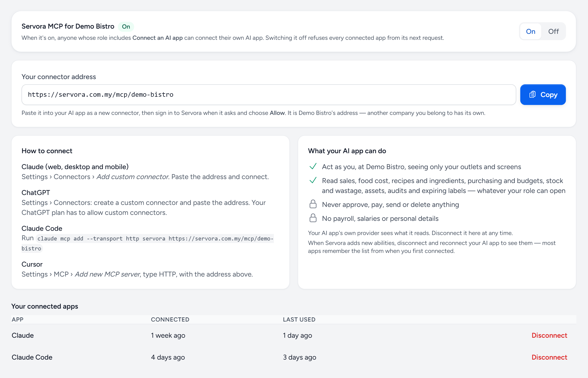Click the '3 days ago' last used value
Viewport: 588px width, 378px height.
(299, 357)
